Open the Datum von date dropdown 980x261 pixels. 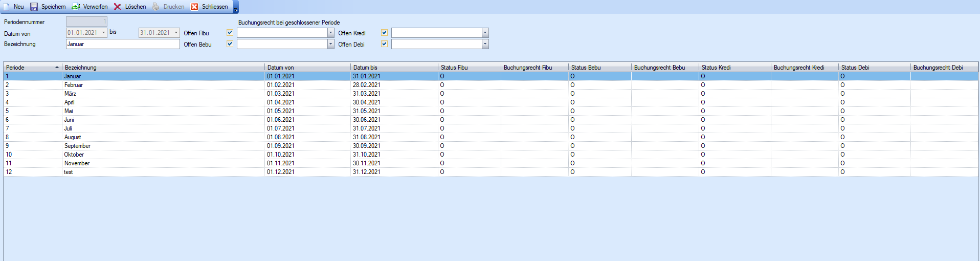(103, 33)
